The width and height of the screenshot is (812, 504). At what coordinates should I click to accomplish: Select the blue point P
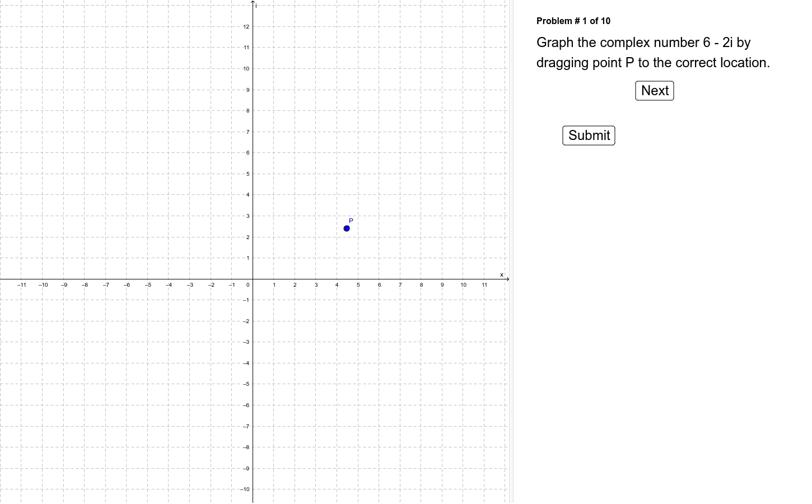[347, 228]
